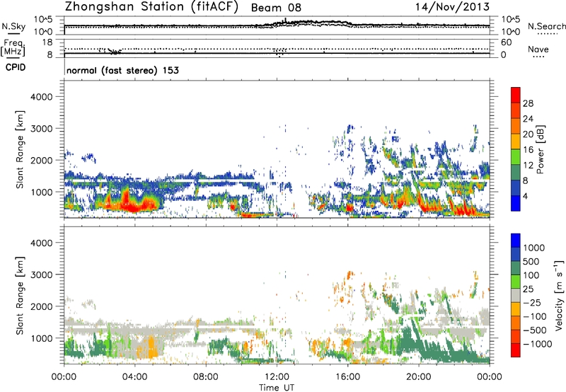Screen dimensions: 566x392
Task: Select the 04:00 time tick label
Action: [135, 377]
